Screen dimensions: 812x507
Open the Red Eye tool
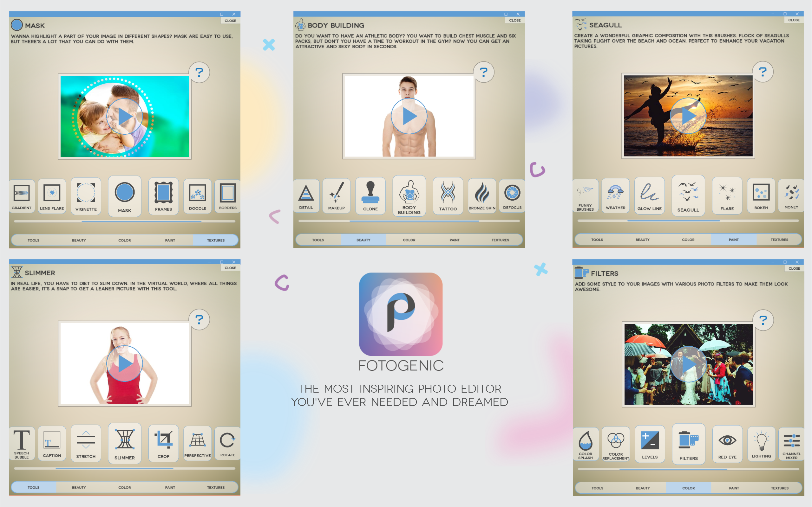(727, 444)
